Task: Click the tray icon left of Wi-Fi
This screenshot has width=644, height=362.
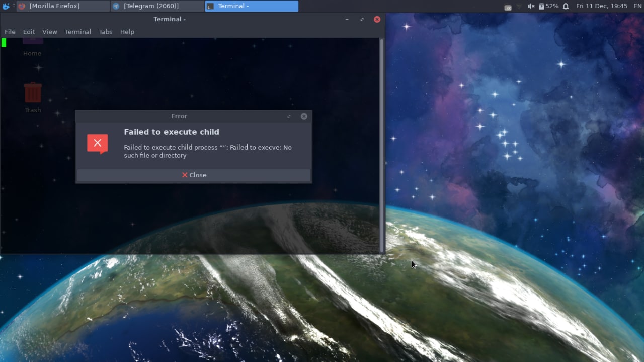Action: [x=508, y=7]
